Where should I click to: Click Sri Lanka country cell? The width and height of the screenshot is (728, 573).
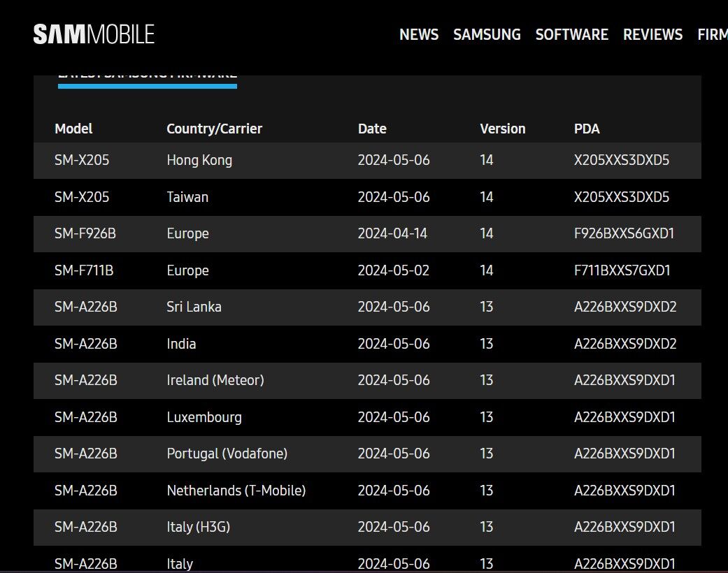(x=194, y=307)
